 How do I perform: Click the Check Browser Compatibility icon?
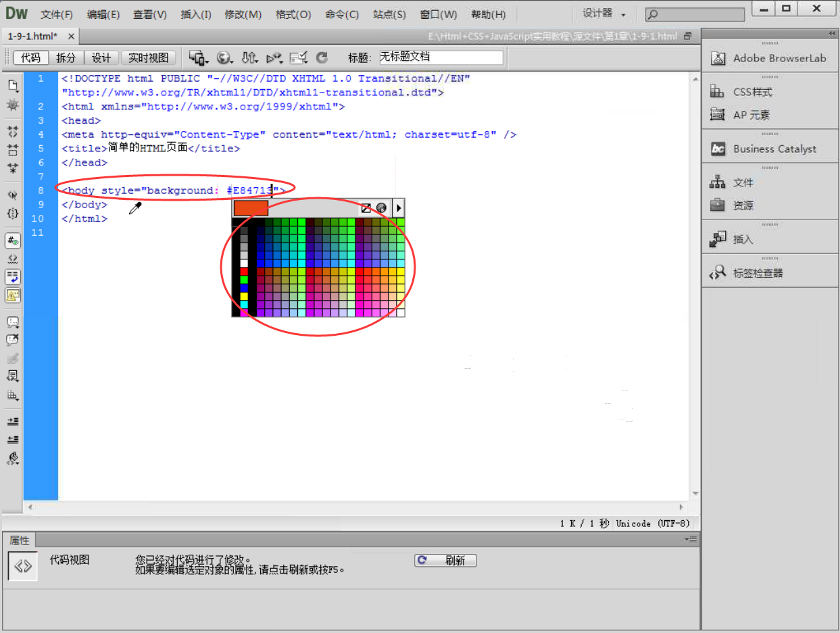pos(299,58)
